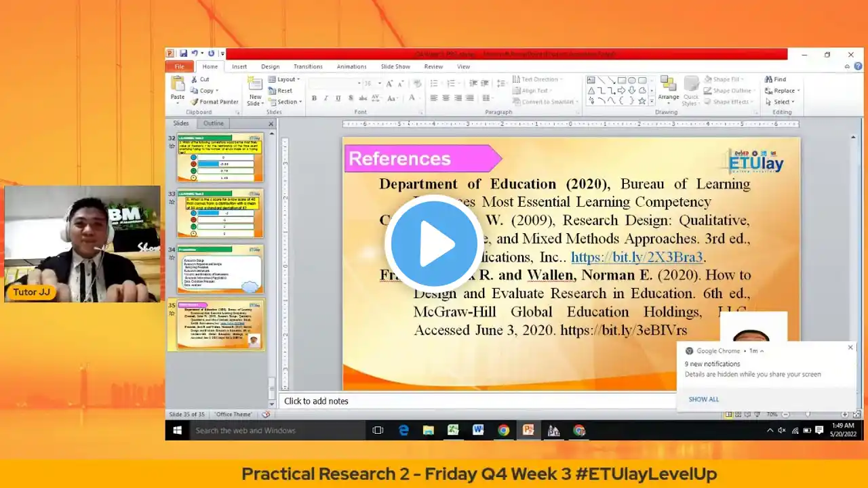Open the bit.ly/2X3Bra3 hyperlink on slide
This screenshot has width=868, height=488.
click(637, 258)
